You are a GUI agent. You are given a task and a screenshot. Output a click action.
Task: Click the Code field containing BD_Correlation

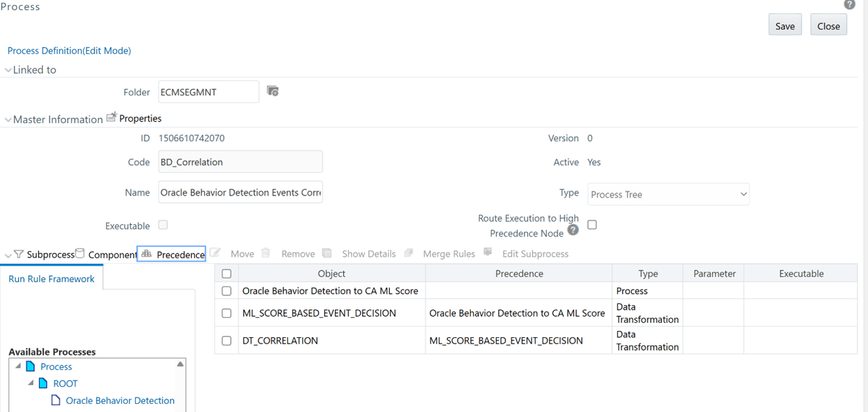point(240,162)
